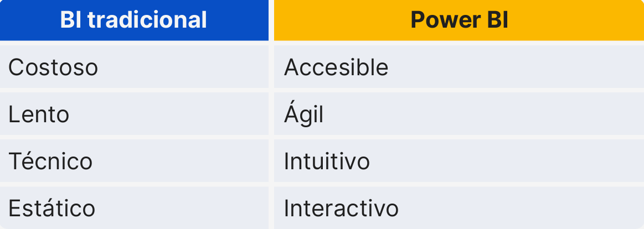Click the 'BI tradicional' column header
644x229 pixels.
point(133,20)
